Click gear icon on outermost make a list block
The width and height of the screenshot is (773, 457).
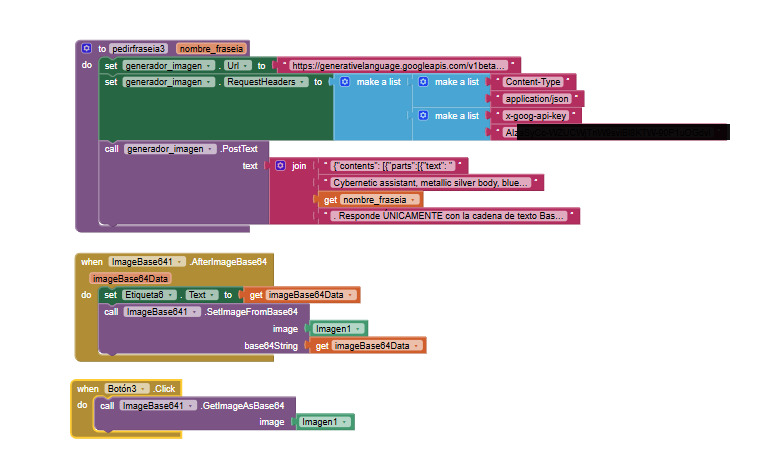click(x=345, y=82)
